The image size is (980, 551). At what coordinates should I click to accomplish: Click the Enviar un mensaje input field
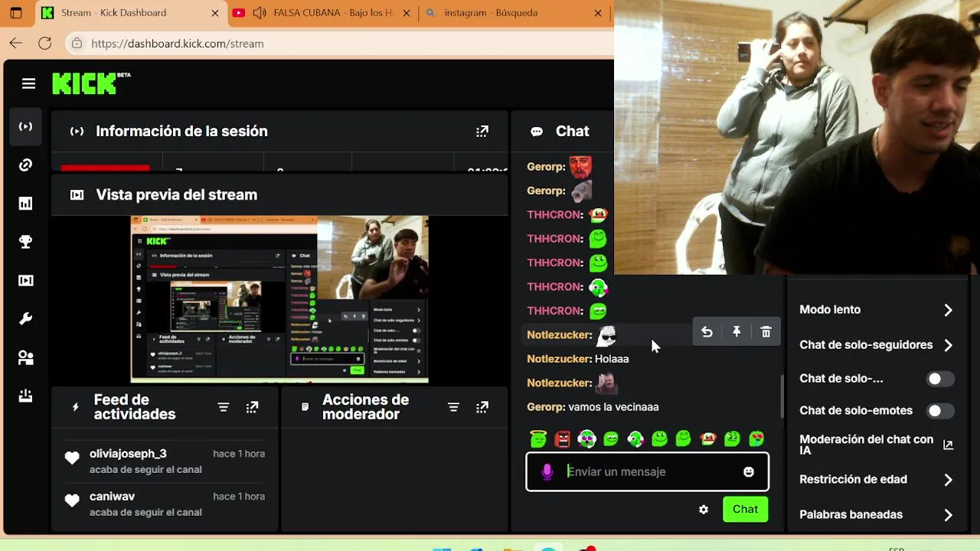click(648, 472)
